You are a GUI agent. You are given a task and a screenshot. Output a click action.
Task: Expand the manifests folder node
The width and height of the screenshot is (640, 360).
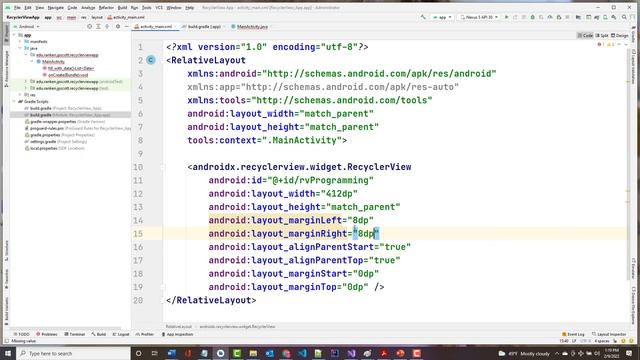click(x=20, y=42)
